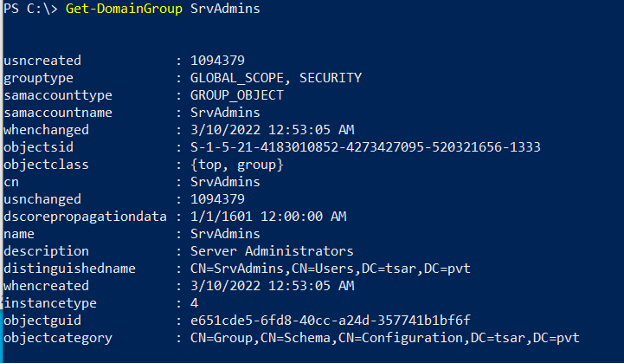This screenshot has width=624, height=364.
Task: Click the dscorepropagationdata 1/1/1601 value
Action: click(268, 216)
